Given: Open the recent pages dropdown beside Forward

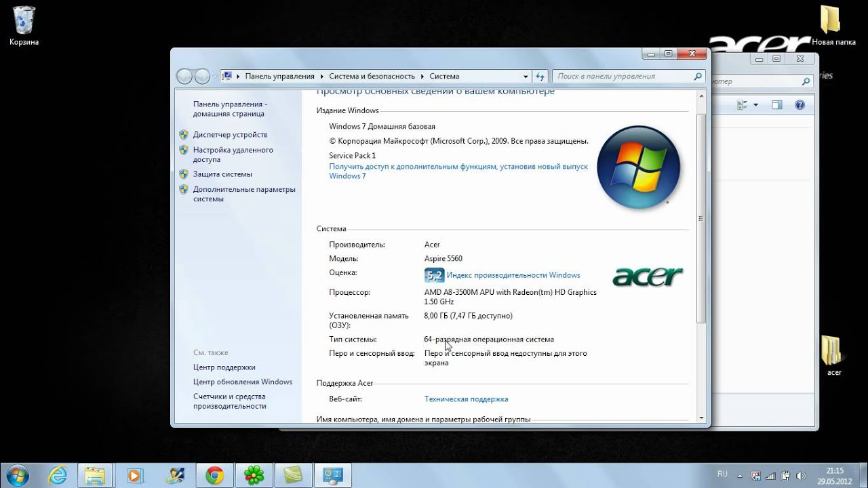Looking at the screenshot, I should tap(215, 77).
